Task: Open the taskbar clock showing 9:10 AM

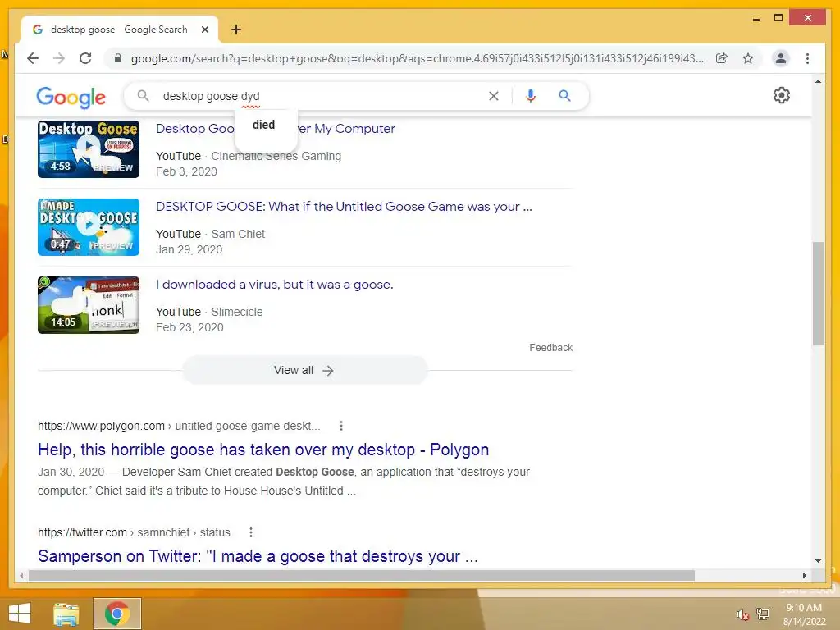Action: click(804, 614)
